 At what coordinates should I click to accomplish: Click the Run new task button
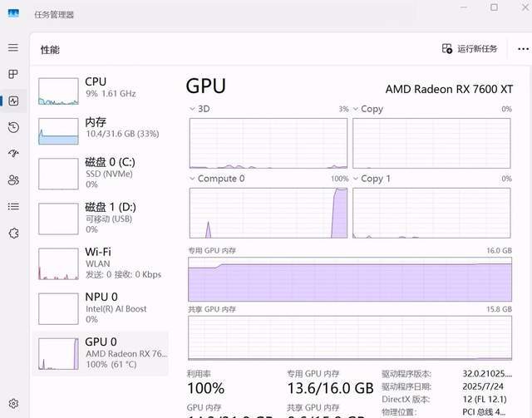click(470, 49)
